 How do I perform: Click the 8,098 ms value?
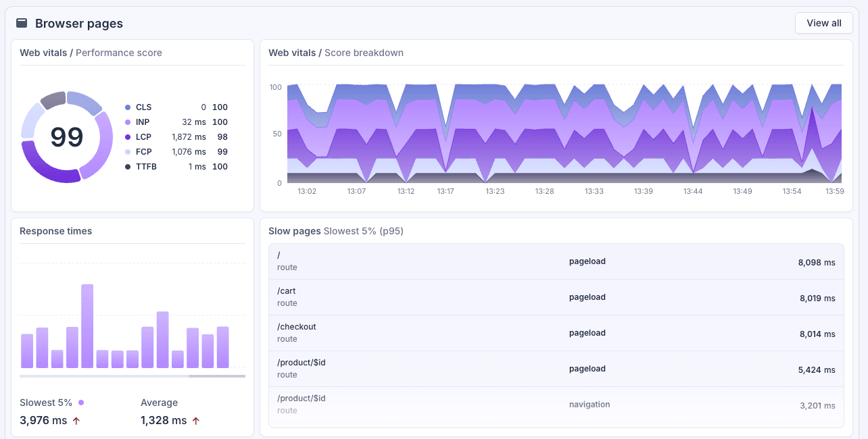[817, 262]
